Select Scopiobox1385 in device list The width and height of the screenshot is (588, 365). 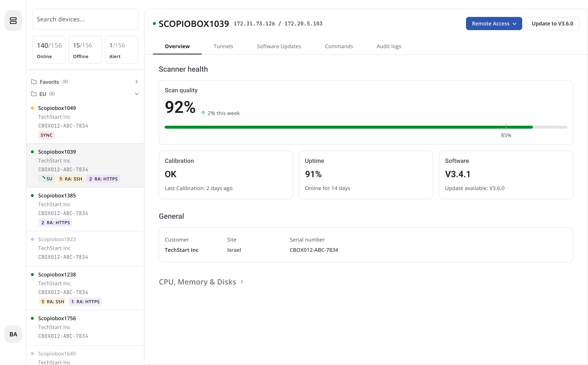click(85, 209)
